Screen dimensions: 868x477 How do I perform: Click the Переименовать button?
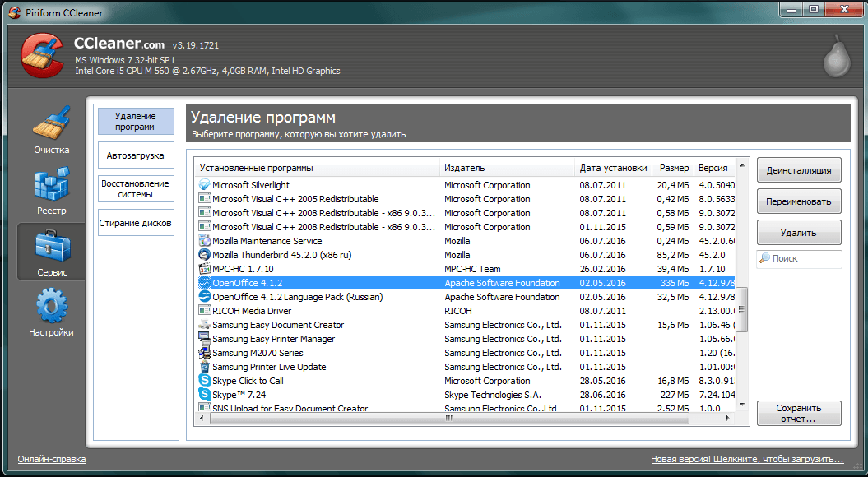799,201
